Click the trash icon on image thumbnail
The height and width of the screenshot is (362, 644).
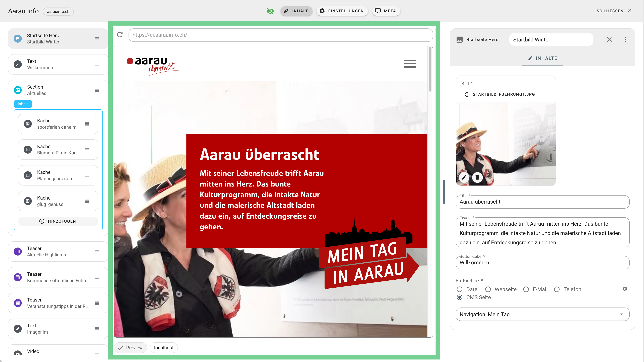[477, 177]
